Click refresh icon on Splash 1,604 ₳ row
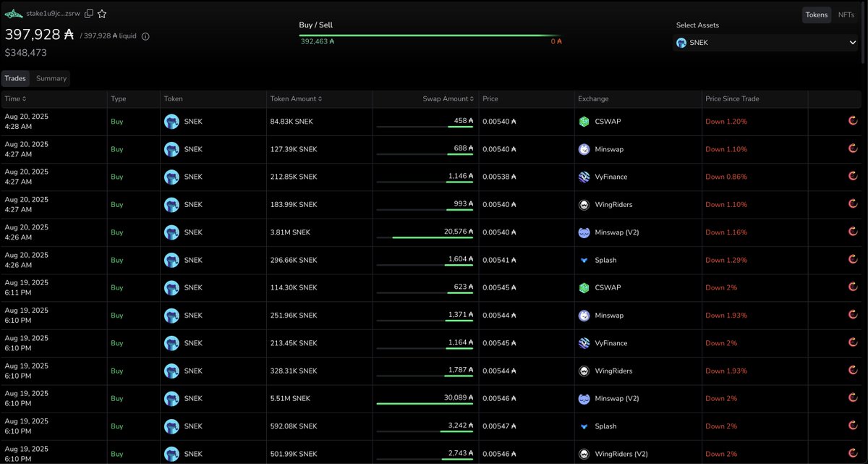 click(853, 260)
